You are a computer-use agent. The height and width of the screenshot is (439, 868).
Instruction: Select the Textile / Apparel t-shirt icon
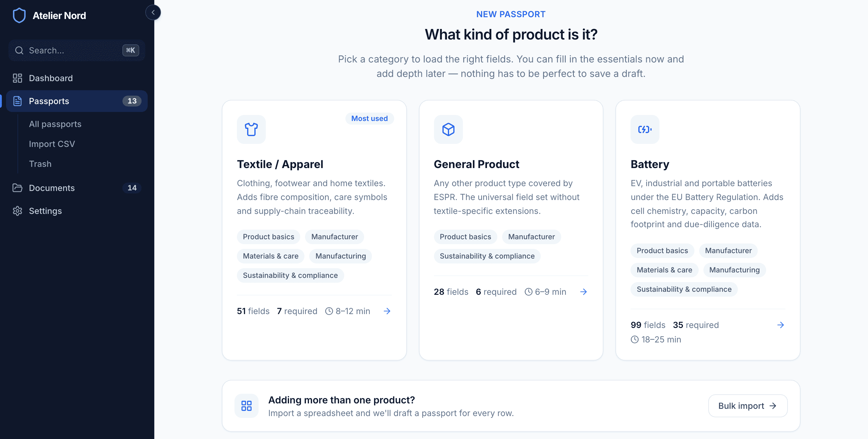251,129
